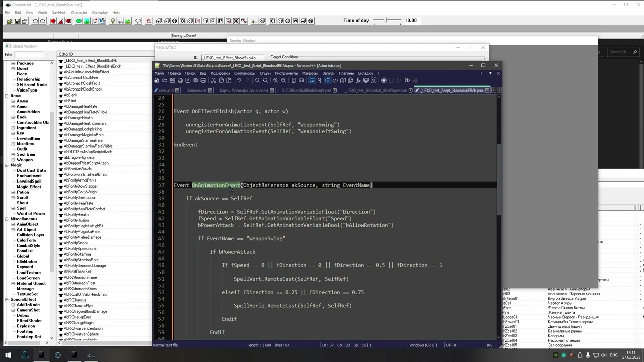Click the P filter icon in Creation Kit toolbar

pyautogui.click(x=220, y=21)
